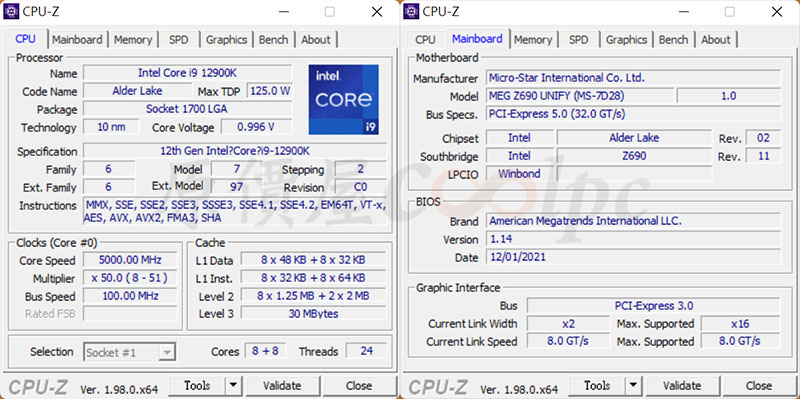
Task: Switch to CPU tab in right window
Action: [425, 39]
